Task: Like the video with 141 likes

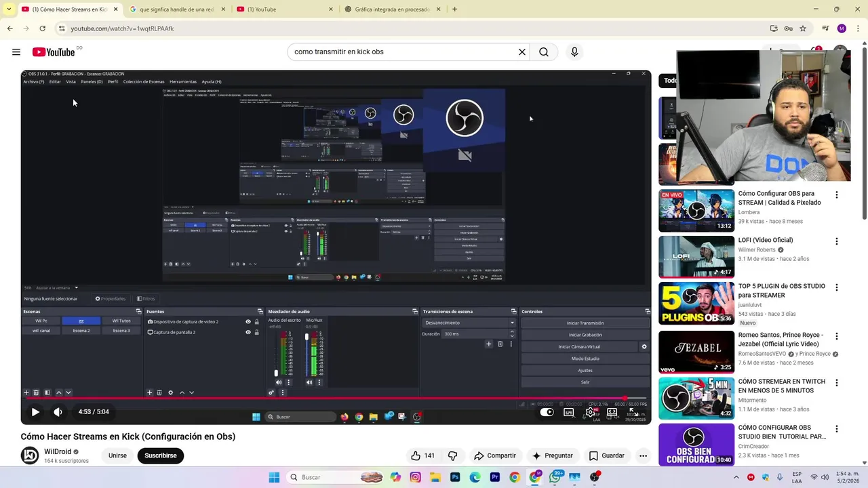Action: coord(423,455)
